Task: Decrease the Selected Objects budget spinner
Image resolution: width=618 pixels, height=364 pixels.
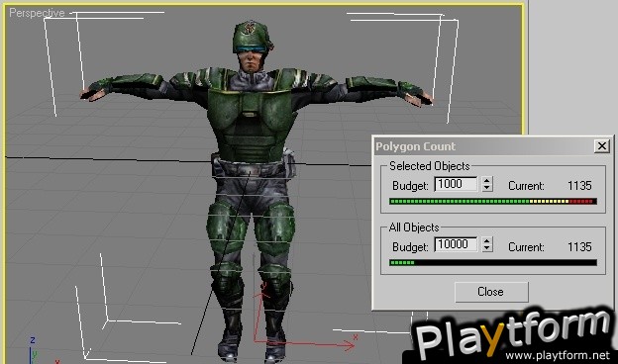Action: 487,188
